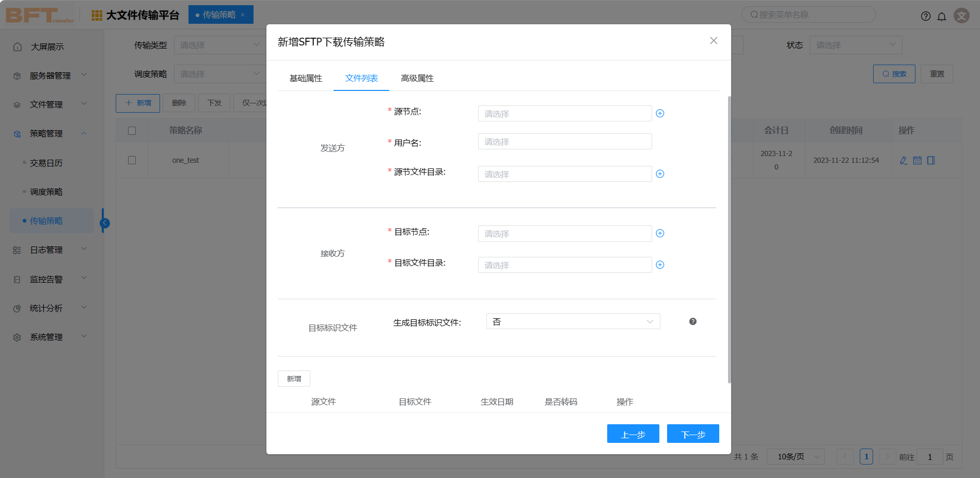Expand the 系统管理 menu chevron
Image resolution: width=980 pixels, height=478 pixels.
84,336
